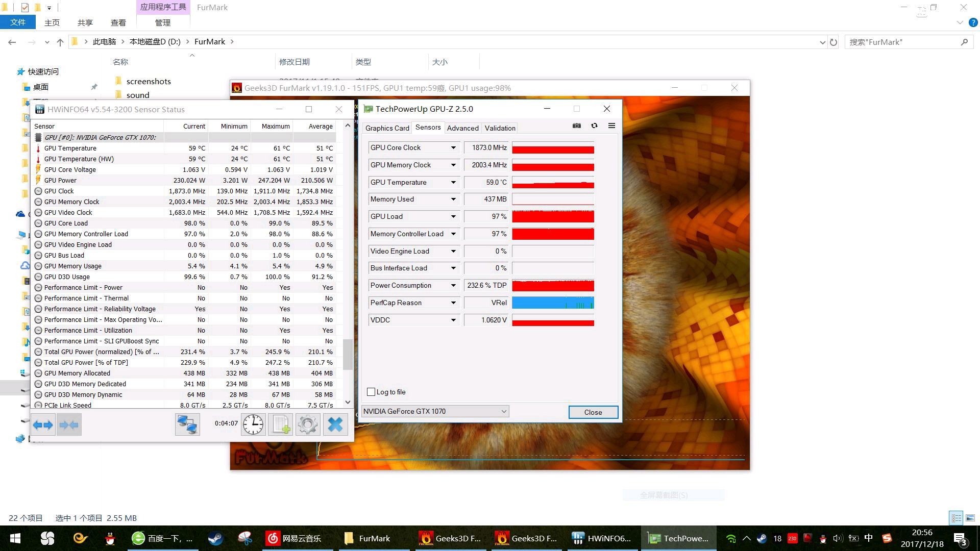980x551 pixels.
Task: Click 桌面 in the navigation pane
Action: tap(41, 87)
